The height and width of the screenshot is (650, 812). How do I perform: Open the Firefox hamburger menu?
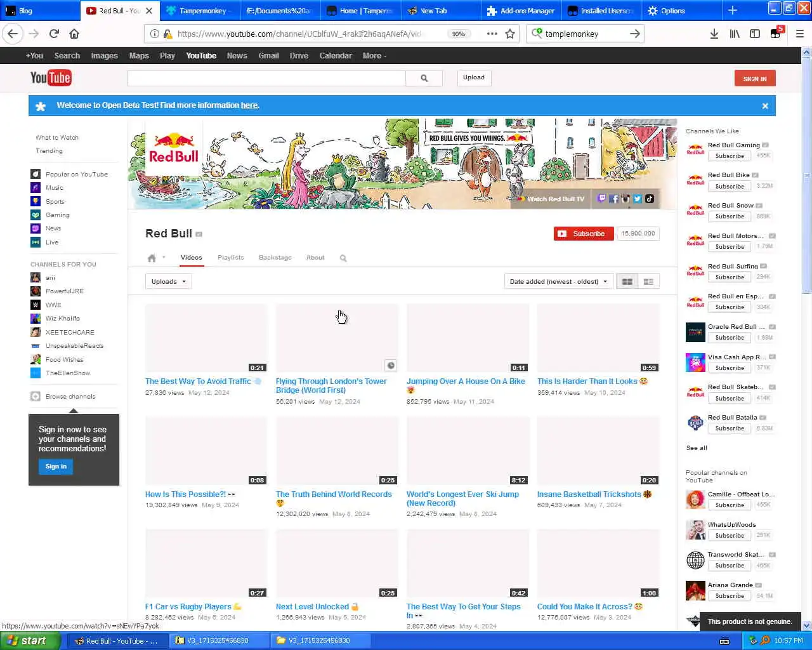pos(800,34)
